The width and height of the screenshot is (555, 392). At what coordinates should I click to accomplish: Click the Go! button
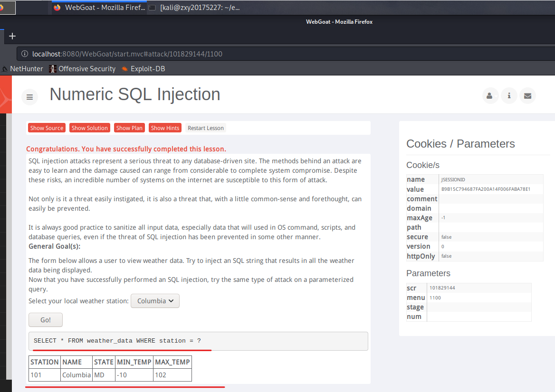point(46,320)
